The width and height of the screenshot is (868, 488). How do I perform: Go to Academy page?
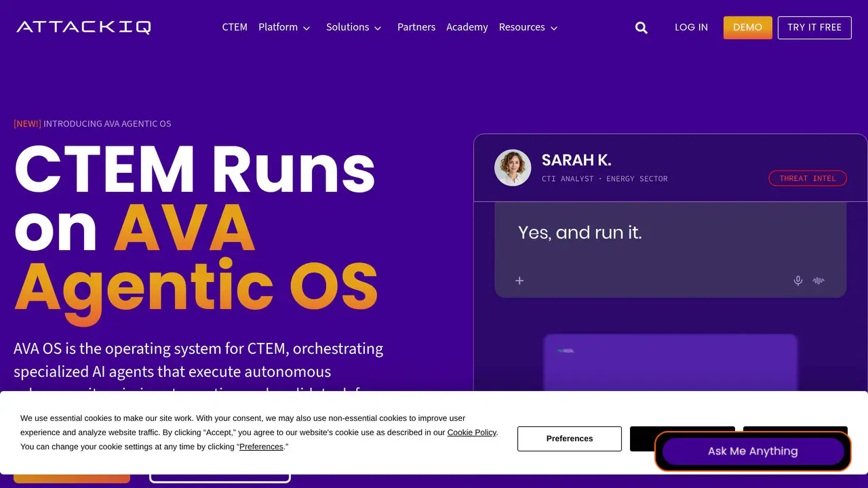point(467,27)
